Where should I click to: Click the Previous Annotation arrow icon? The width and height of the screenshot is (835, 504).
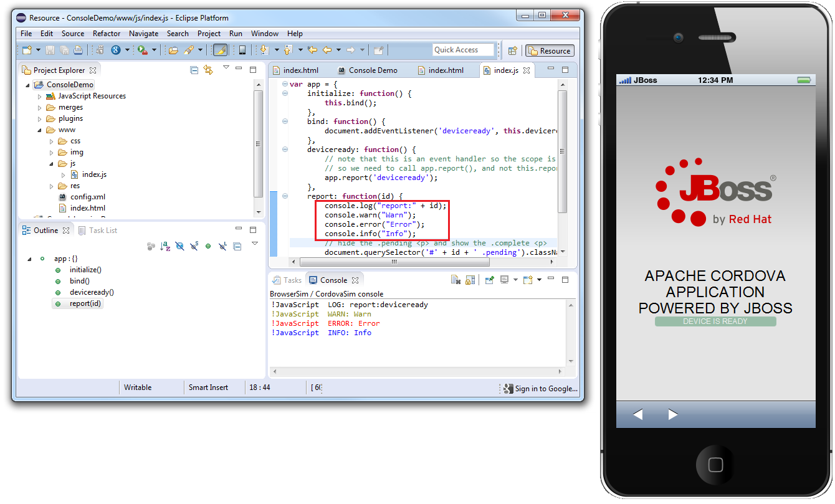(x=288, y=50)
